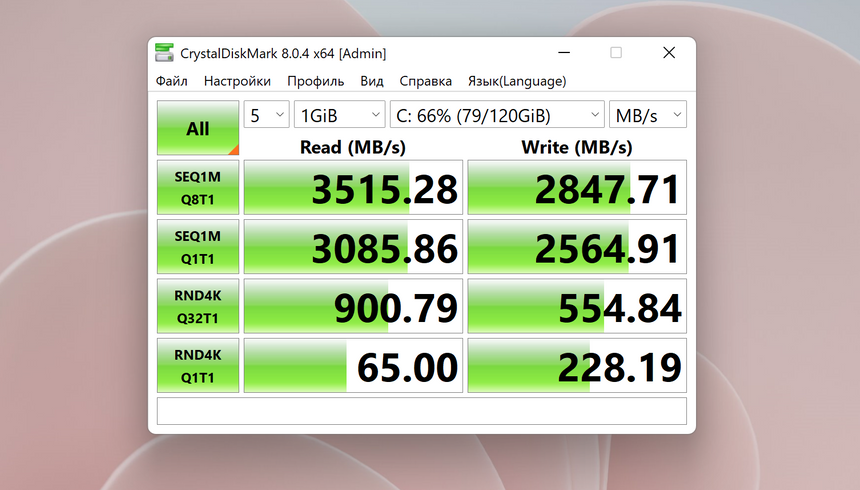Click the Write (MB/s) column header
Image resolution: width=860 pixels, height=490 pixels.
[x=577, y=147]
